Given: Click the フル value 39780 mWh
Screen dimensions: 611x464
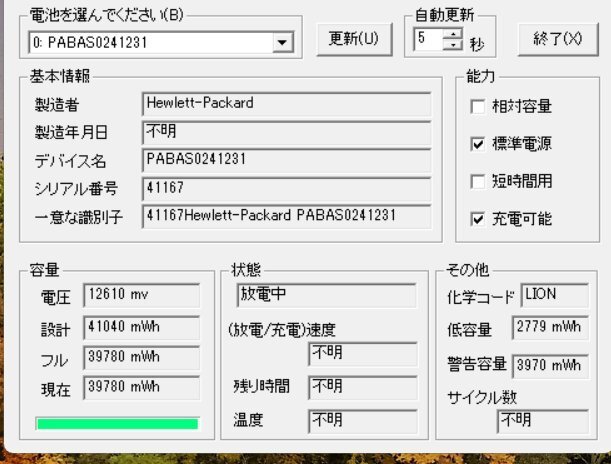Looking at the screenshot, I should pyautogui.click(x=141, y=357).
